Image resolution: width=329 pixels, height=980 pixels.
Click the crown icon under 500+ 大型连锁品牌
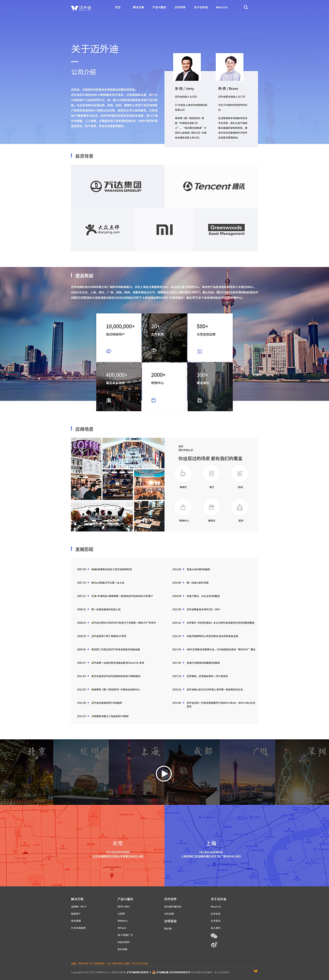(x=200, y=351)
